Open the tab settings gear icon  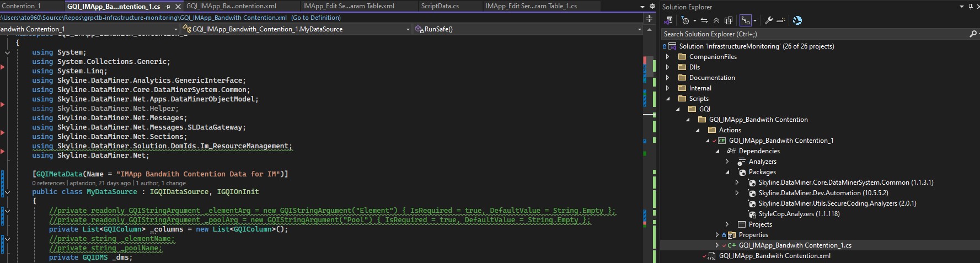652,7
